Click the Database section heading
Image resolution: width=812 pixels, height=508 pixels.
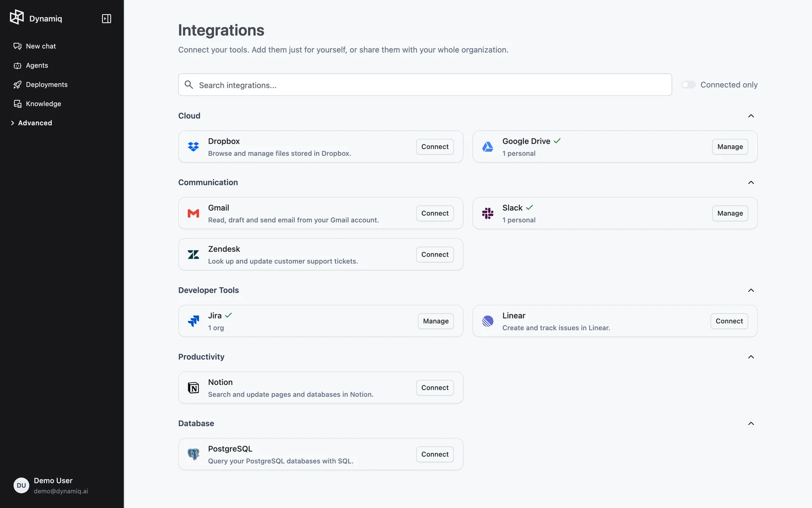tap(196, 423)
